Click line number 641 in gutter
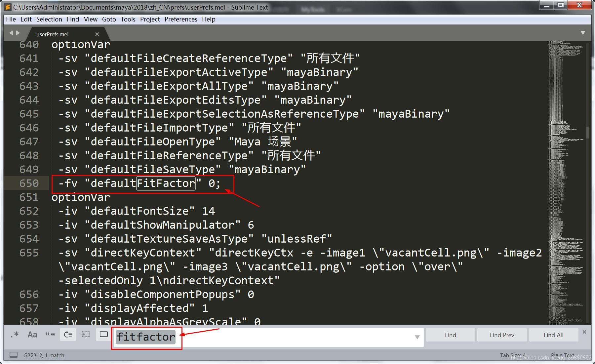 29,58
